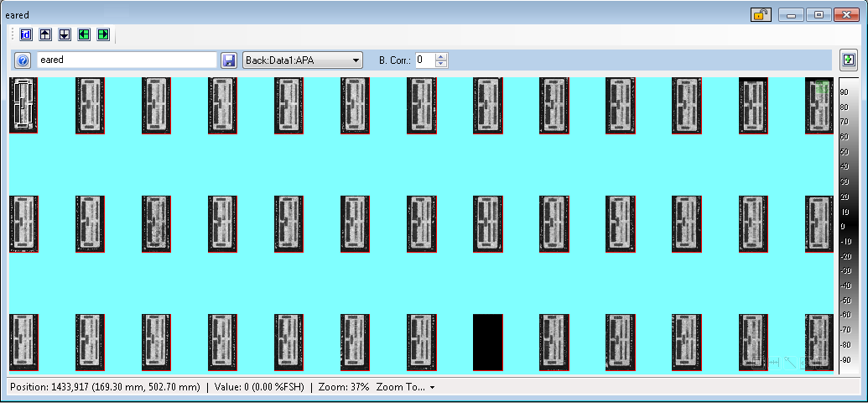Expand the Zoom To menu

pos(405,387)
